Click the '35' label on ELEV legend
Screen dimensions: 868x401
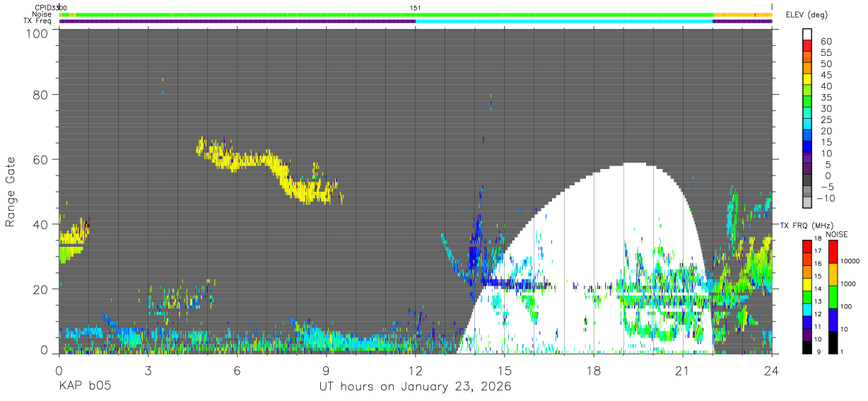coord(826,98)
